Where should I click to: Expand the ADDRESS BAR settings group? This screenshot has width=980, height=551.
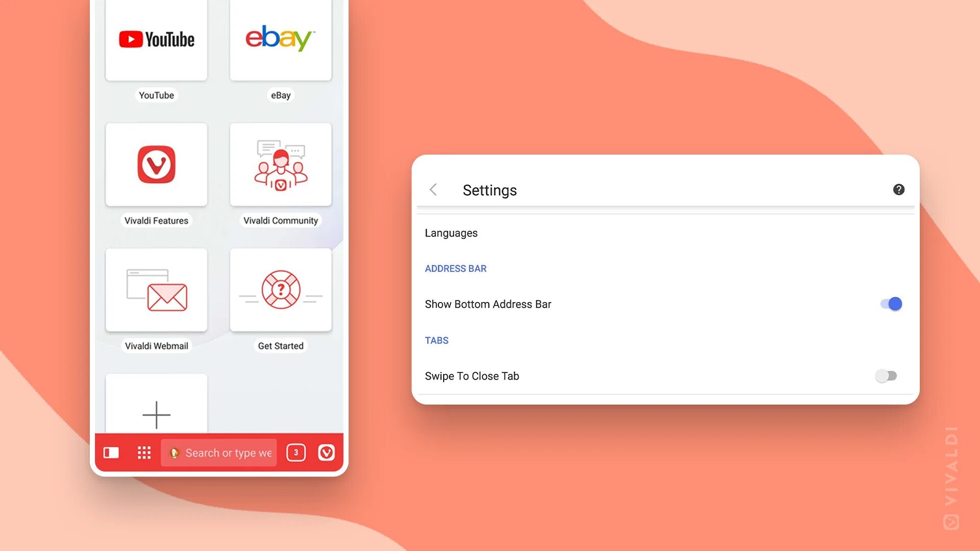[x=455, y=268]
